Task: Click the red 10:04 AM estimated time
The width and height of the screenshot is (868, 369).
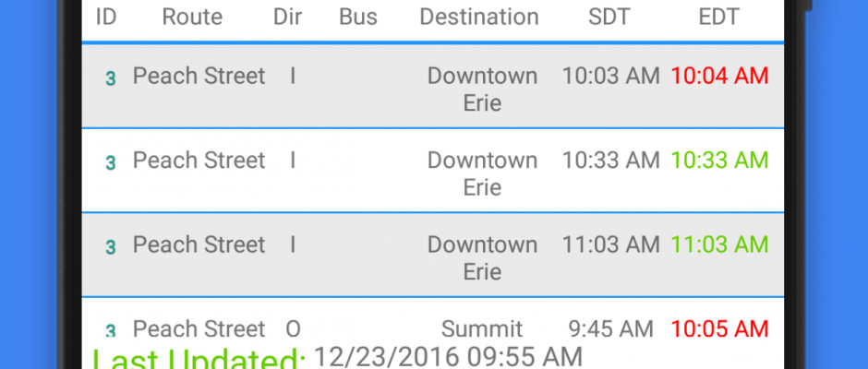Action: point(719,76)
